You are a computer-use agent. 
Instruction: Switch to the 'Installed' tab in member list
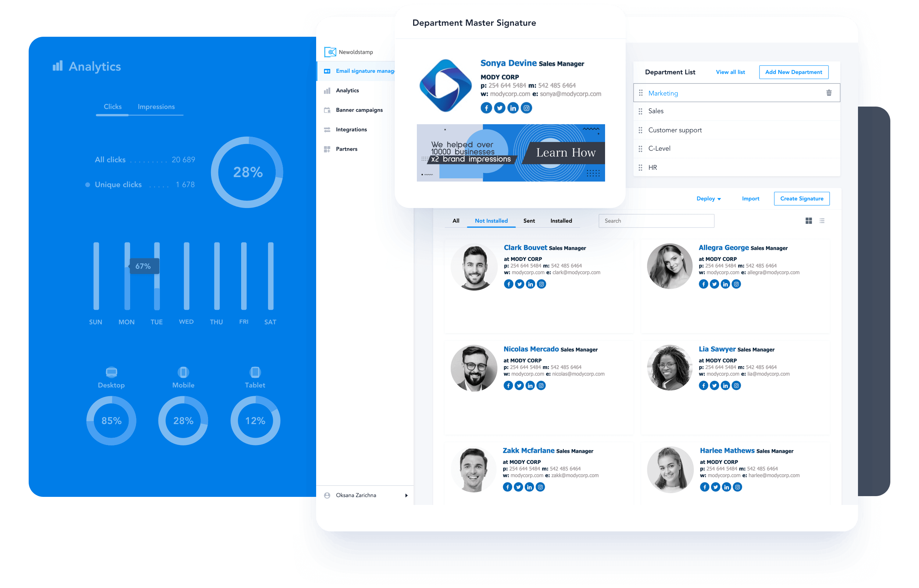561,220
